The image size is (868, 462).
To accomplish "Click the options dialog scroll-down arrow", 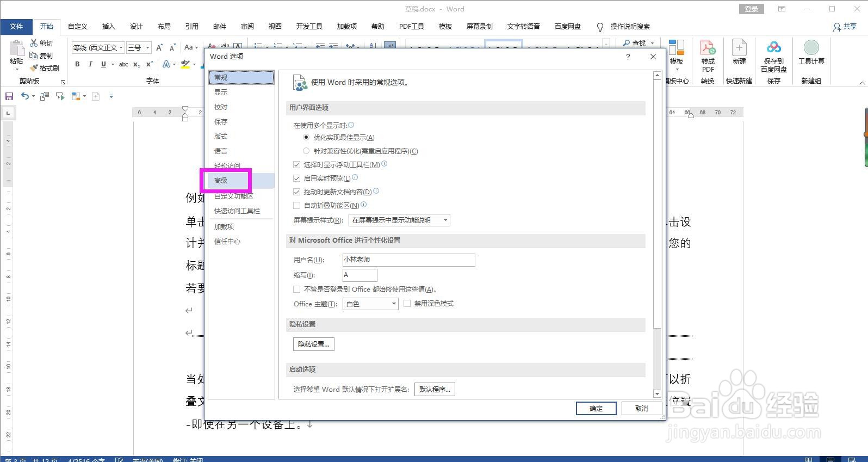I will click(657, 393).
